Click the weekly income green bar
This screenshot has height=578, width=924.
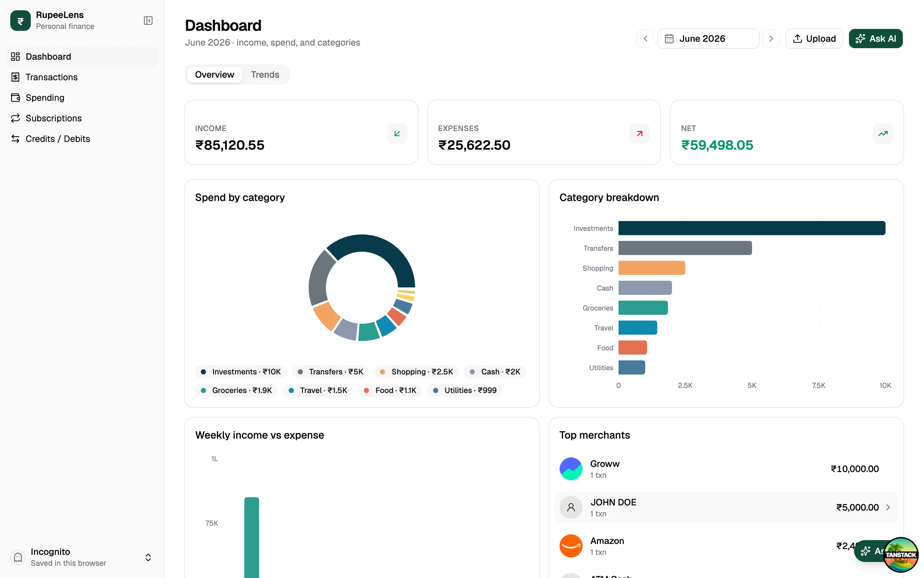click(x=252, y=538)
